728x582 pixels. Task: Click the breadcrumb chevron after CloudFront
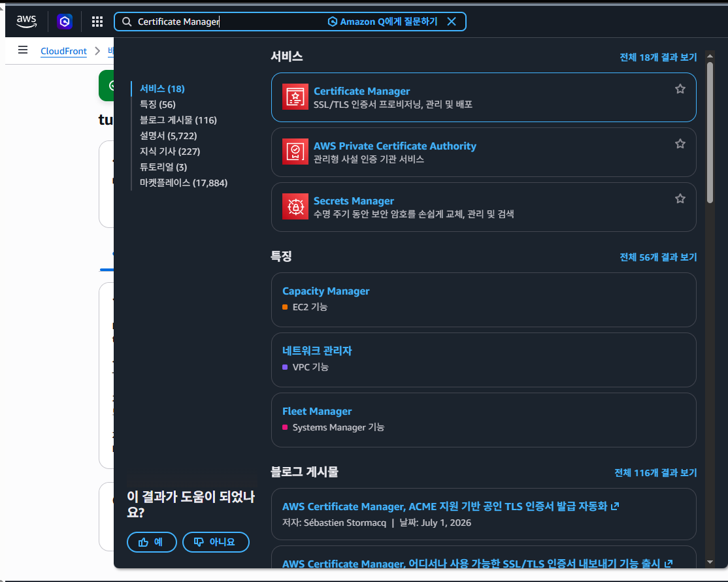[x=97, y=51]
